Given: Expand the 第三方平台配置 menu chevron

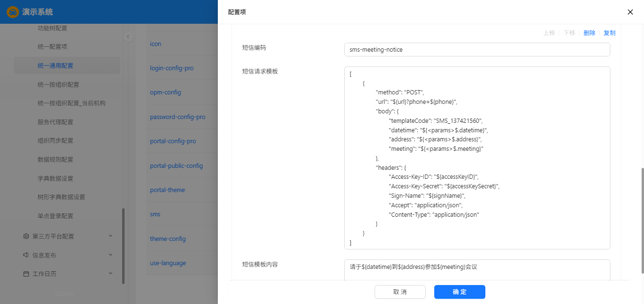Looking at the screenshot, I should click(x=110, y=236).
